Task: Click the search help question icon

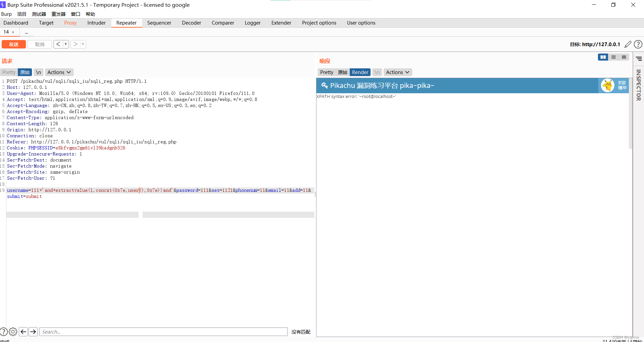Action: coord(4,332)
